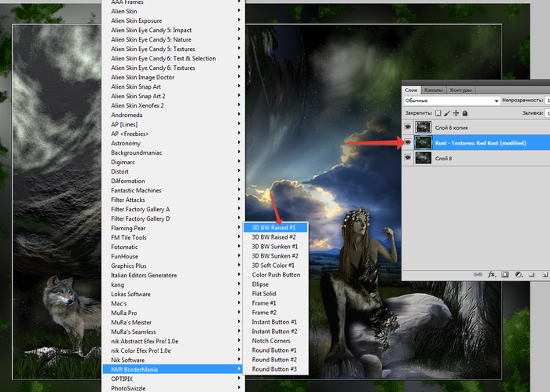Image resolution: width=550 pixels, height=392 pixels.
Task: Choose Round Button #3 filter
Action: pyautogui.click(x=275, y=369)
